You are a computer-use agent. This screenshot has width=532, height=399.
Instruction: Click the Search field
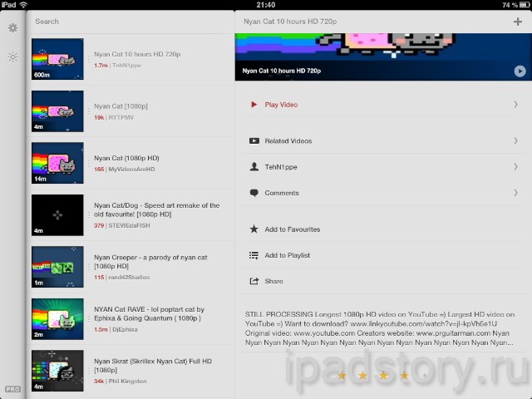131,22
